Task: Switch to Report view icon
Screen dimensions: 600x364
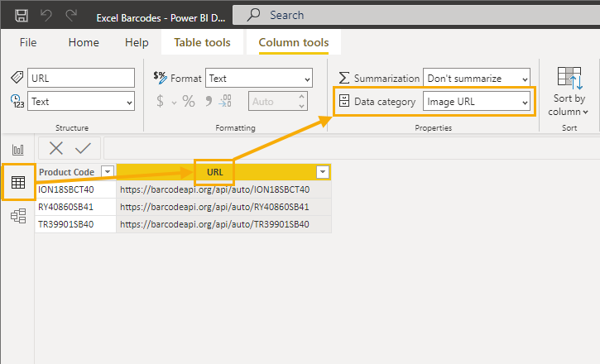Action: click(18, 150)
